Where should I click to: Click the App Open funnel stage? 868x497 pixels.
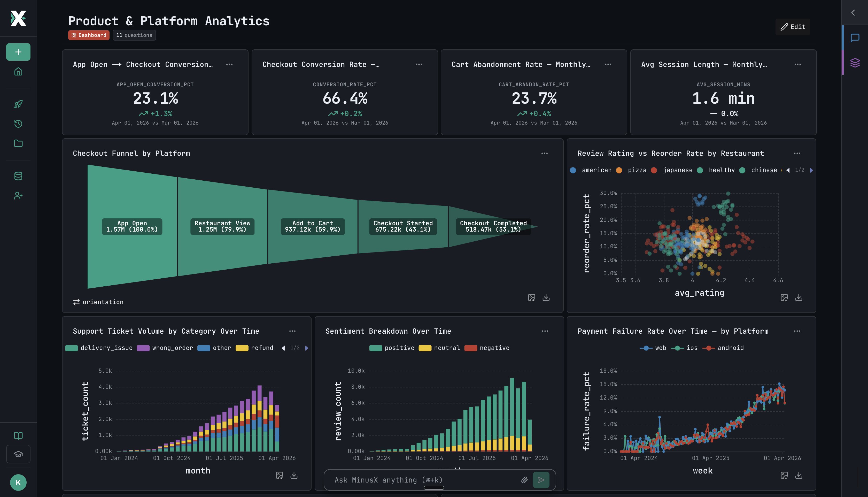coord(132,226)
